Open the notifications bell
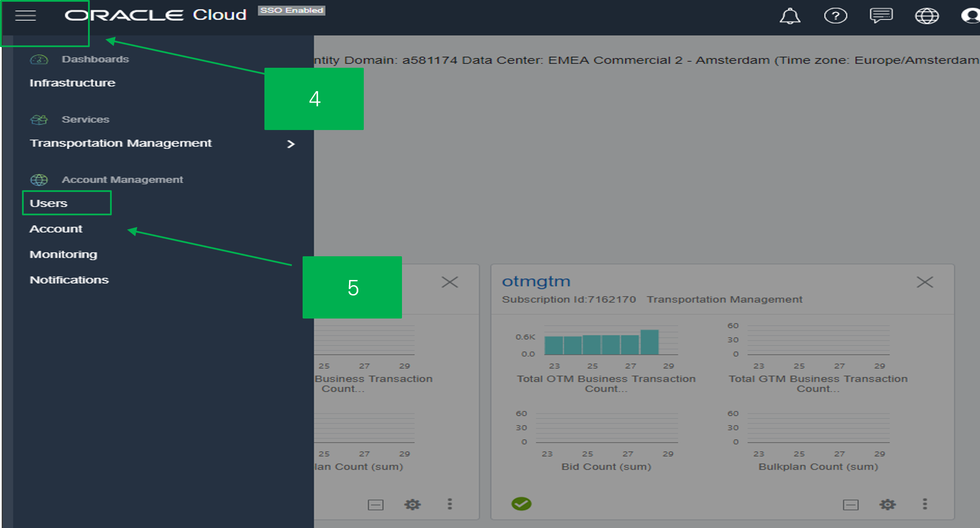This screenshot has width=980, height=528. click(790, 16)
